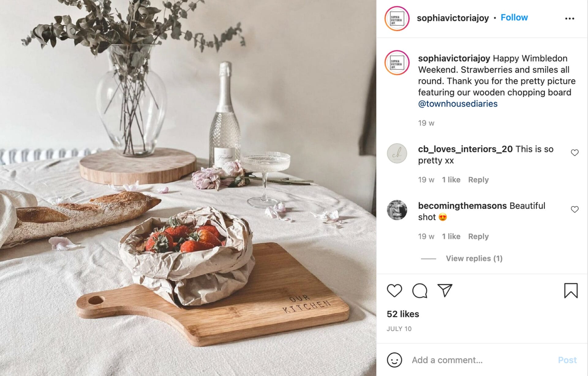Screen dimensions: 588x376
Task: Open sophiavictoriajoy header profile picture
Action: pyautogui.click(x=397, y=18)
